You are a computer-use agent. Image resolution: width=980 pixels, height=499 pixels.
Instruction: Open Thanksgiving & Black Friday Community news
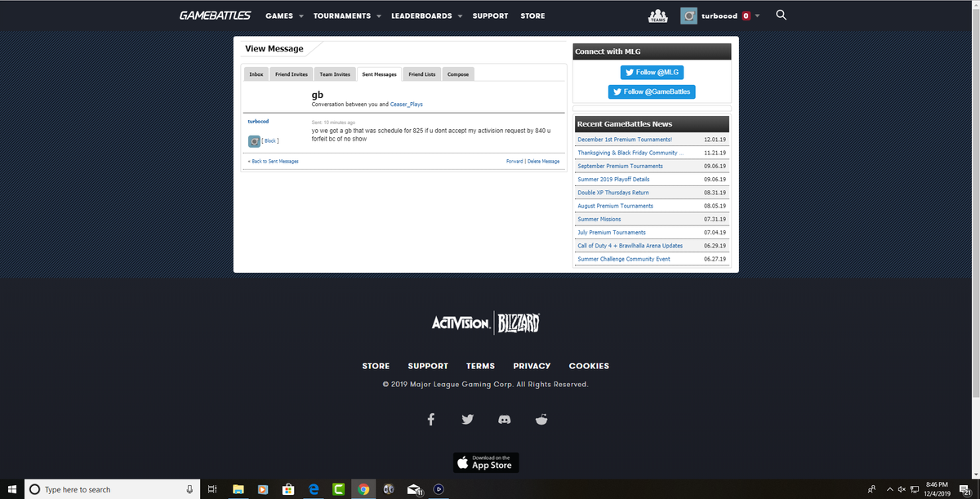coord(630,153)
